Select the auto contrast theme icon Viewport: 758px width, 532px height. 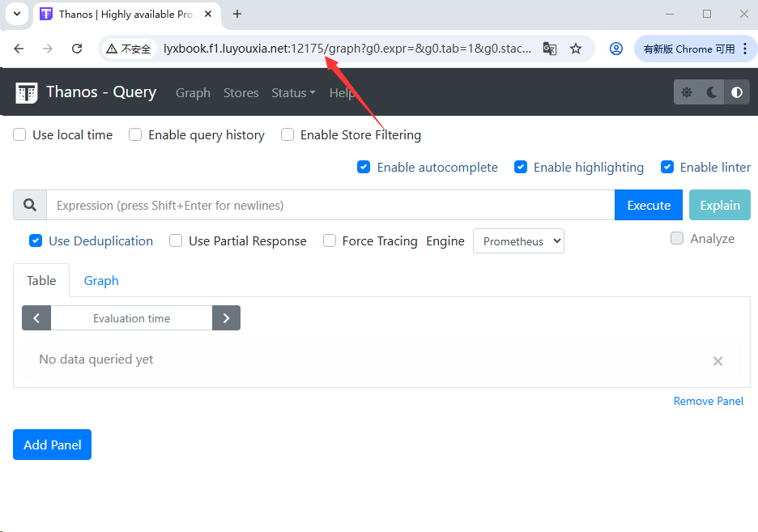point(736,92)
